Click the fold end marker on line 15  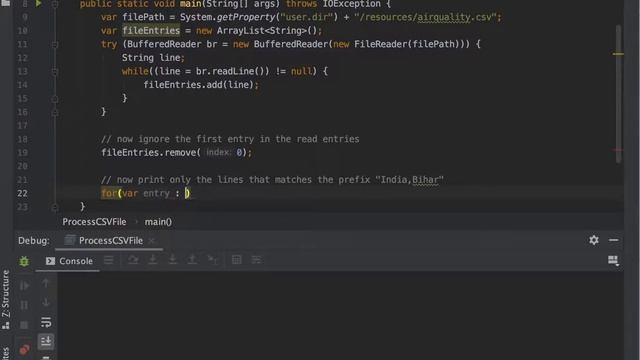[x=55, y=99]
